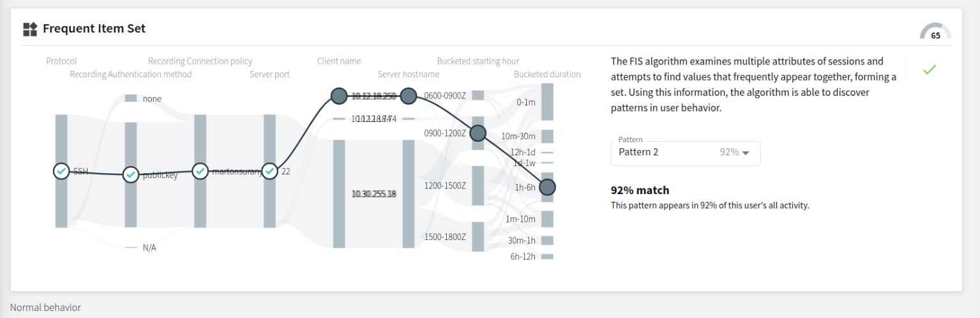Click the 0900-1200Z dark circle node

point(478,133)
